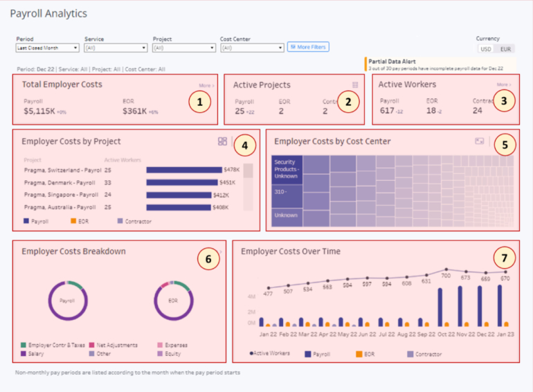Click the Security Products treemap tile
Image resolution: width=533 pixels, height=392 pixels.
coord(286,170)
